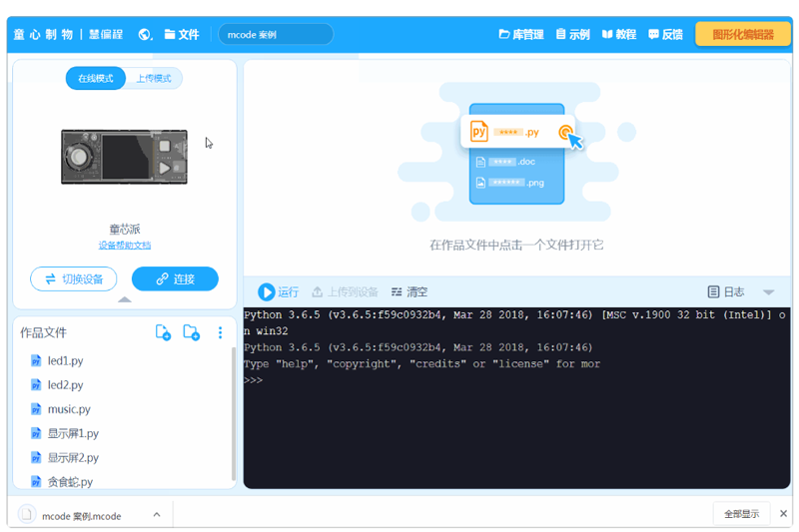The height and width of the screenshot is (532, 799).
Task: Open the 反馈 feedback option
Action: (x=665, y=35)
